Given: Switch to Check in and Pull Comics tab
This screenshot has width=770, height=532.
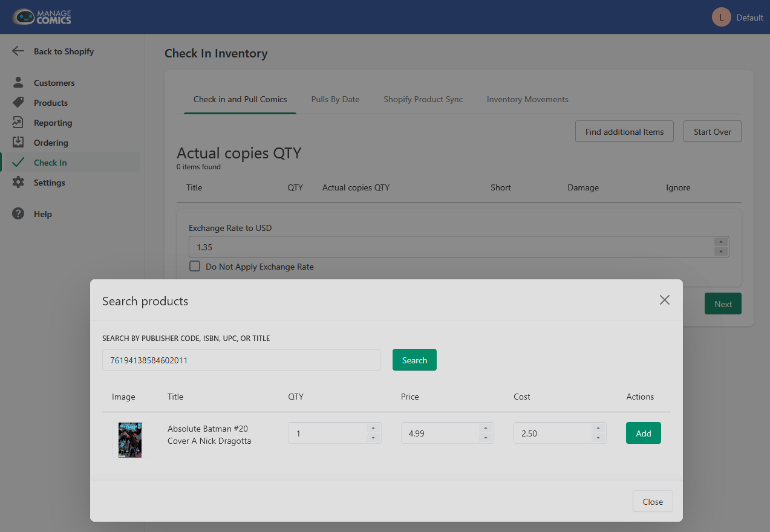Looking at the screenshot, I should 240,99.
